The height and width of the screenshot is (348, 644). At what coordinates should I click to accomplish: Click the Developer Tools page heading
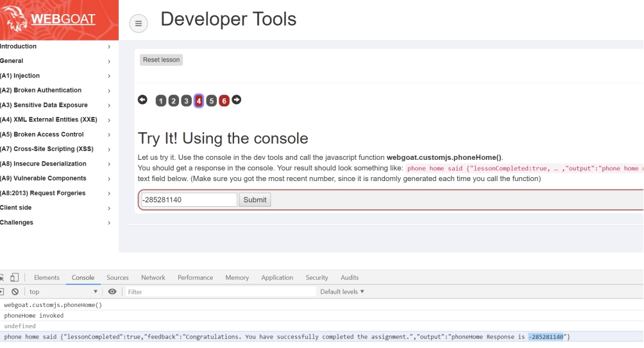228,19
